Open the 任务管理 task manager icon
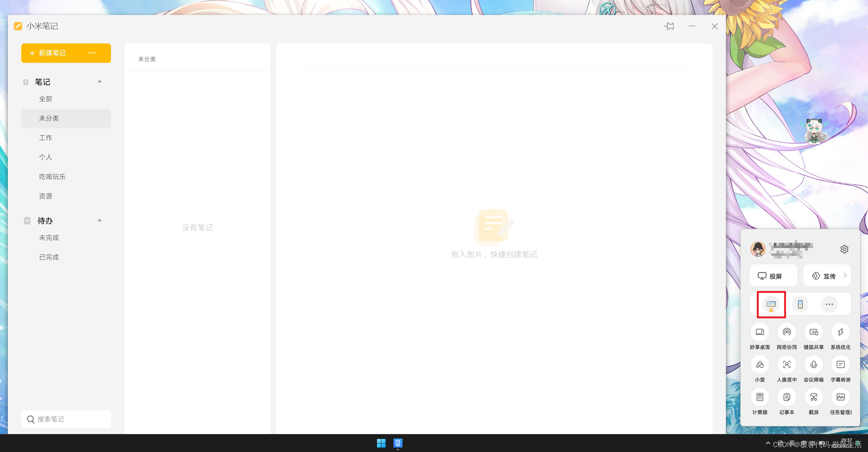Screen dimensions: 868x452 pyautogui.click(x=841, y=397)
